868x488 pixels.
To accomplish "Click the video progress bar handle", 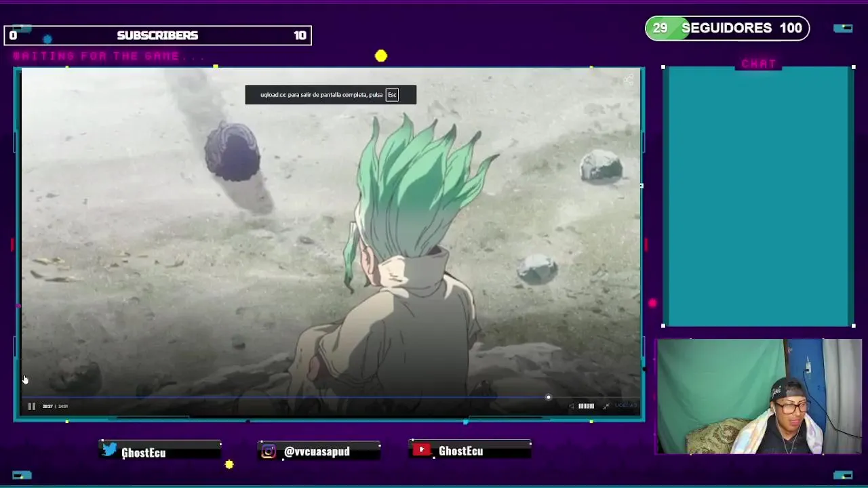I will pos(548,398).
